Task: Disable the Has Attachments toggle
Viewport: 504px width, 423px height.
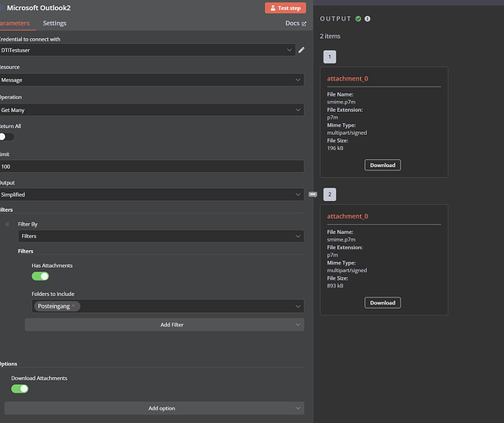Action: click(x=40, y=276)
